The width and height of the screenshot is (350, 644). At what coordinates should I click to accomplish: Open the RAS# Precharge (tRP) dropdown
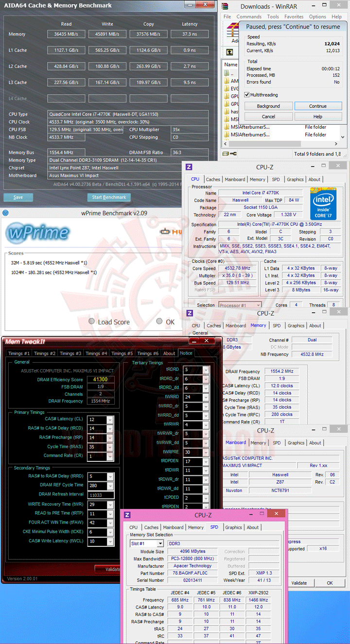pos(110,438)
